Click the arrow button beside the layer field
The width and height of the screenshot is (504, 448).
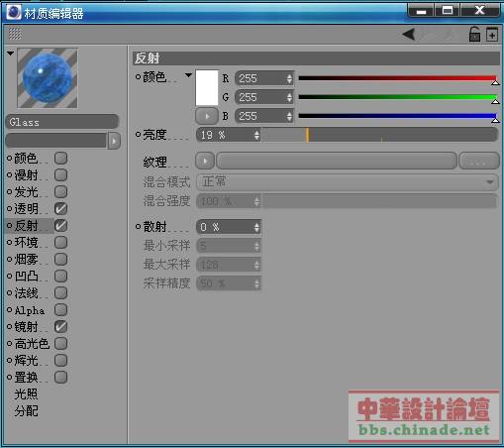pyautogui.click(x=114, y=141)
